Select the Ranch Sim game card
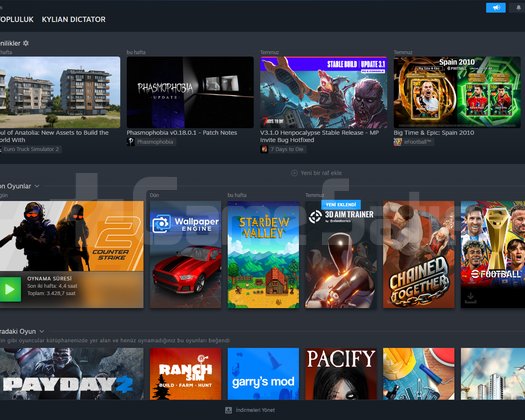 click(185, 374)
